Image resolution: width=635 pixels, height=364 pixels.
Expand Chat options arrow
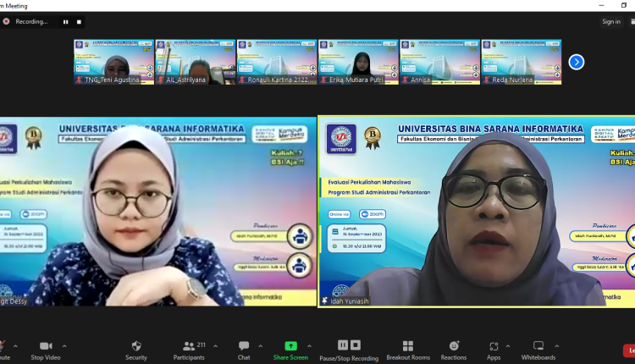tap(261, 346)
